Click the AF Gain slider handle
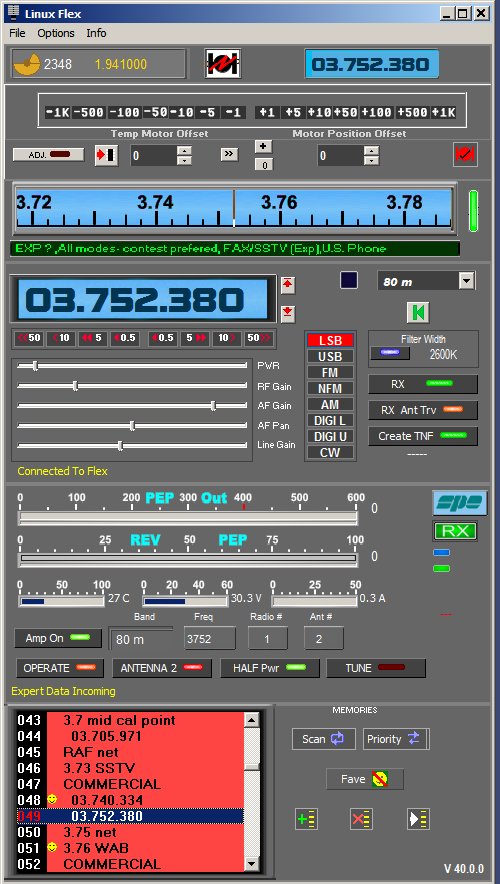The width and height of the screenshot is (500, 884). (x=213, y=405)
